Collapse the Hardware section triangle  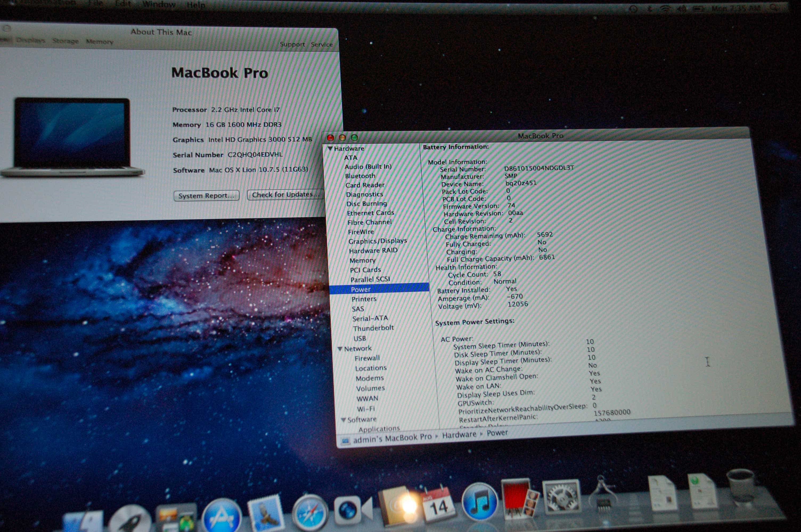tap(330, 149)
